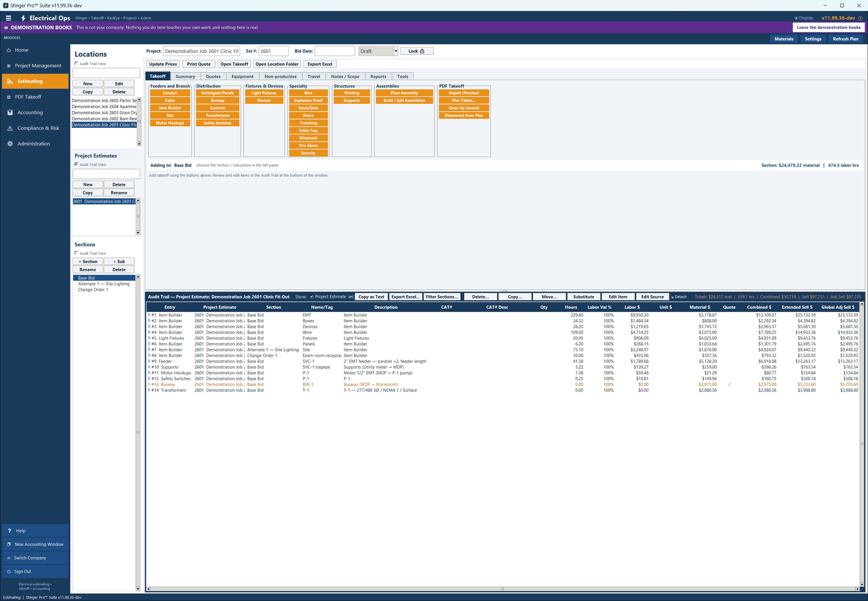Click the Sign Out power icon
Viewport: 868px width, 601px height.
[x=9, y=571]
